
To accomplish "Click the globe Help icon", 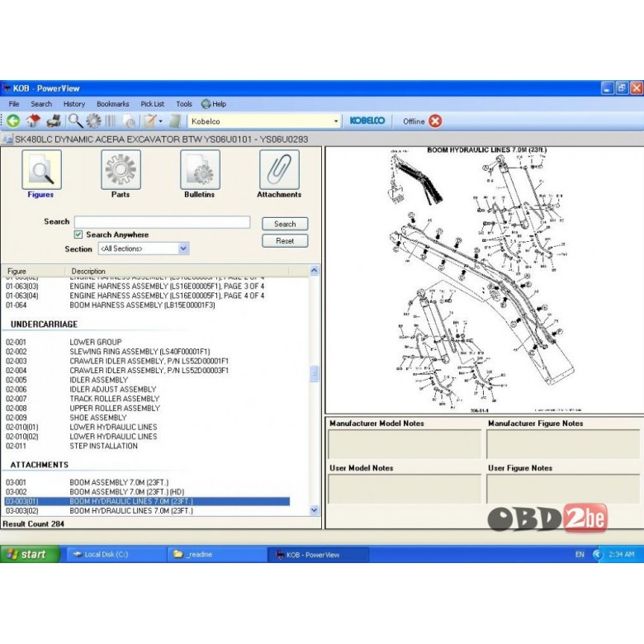I will (x=206, y=104).
